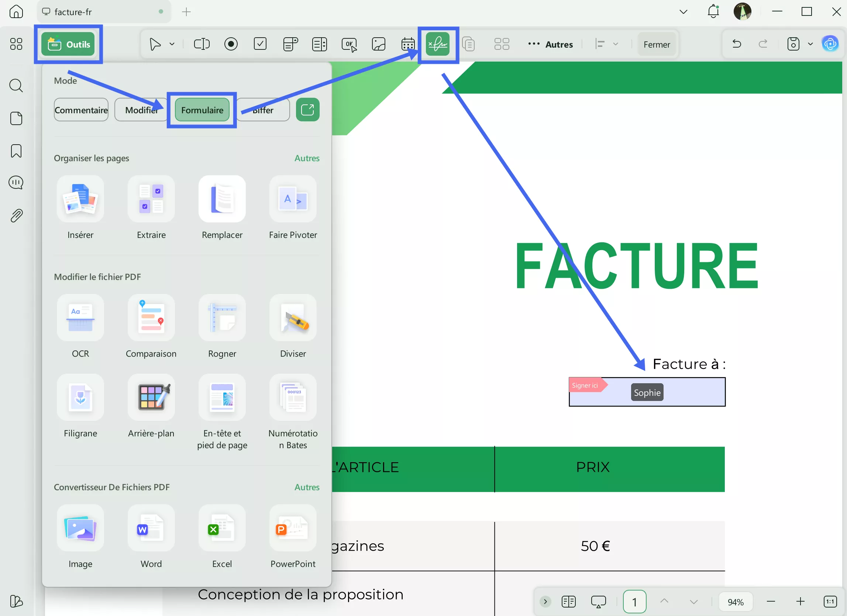The width and height of the screenshot is (847, 616).
Task: Click Autres link beside Organiser les pages
Action: pyautogui.click(x=307, y=158)
